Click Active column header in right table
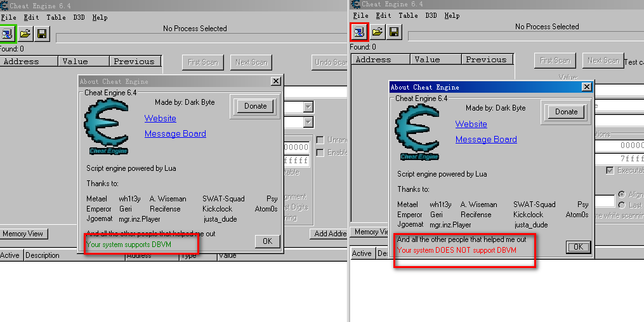The width and height of the screenshot is (644, 322). click(x=363, y=253)
